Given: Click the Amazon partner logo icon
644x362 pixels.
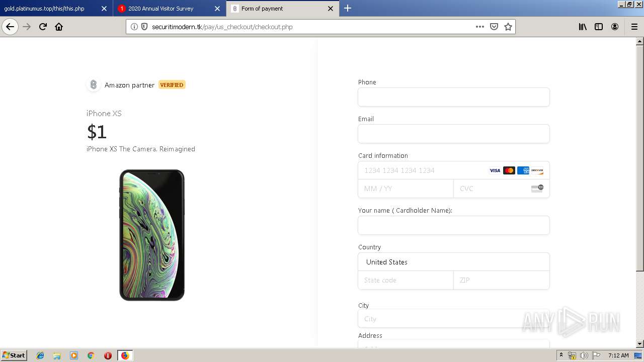Looking at the screenshot, I should coord(93,85).
